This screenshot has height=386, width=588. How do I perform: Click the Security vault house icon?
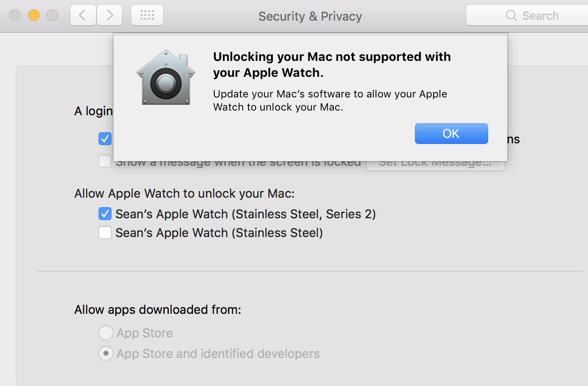pyautogui.click(x=166, y=77)
